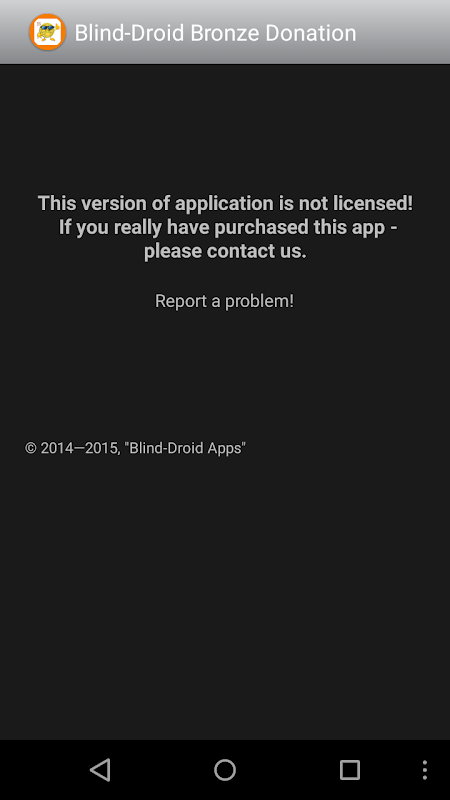Click the gray action bar beside the title
The height and width of the screenshot is (800, 450).
coord(403,32)
